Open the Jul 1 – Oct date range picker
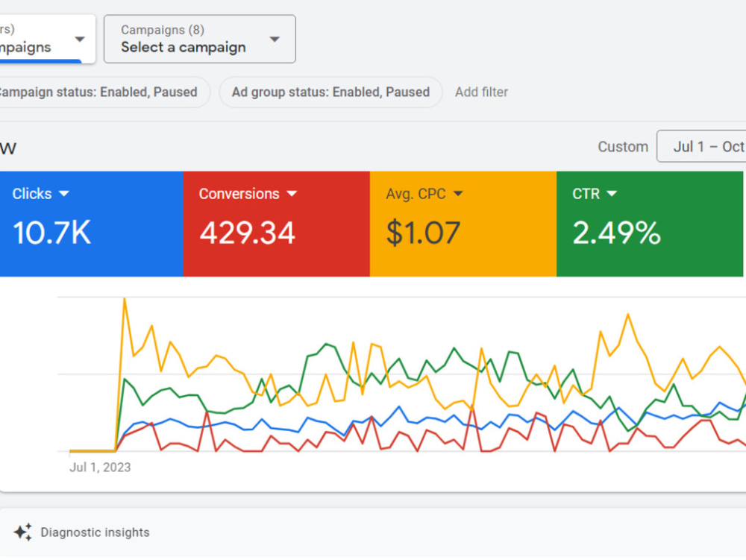The width and height of the screenshot is (746, 560). (x=702, y=146)
